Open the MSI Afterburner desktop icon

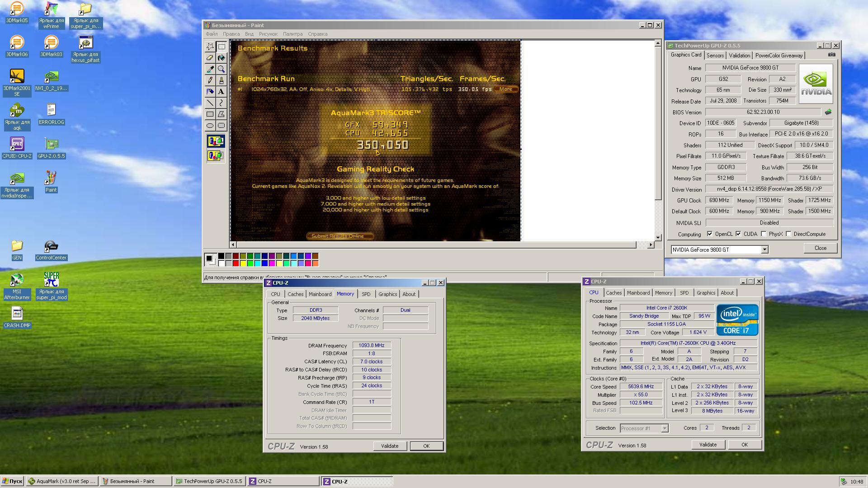(x=17, y=286)
